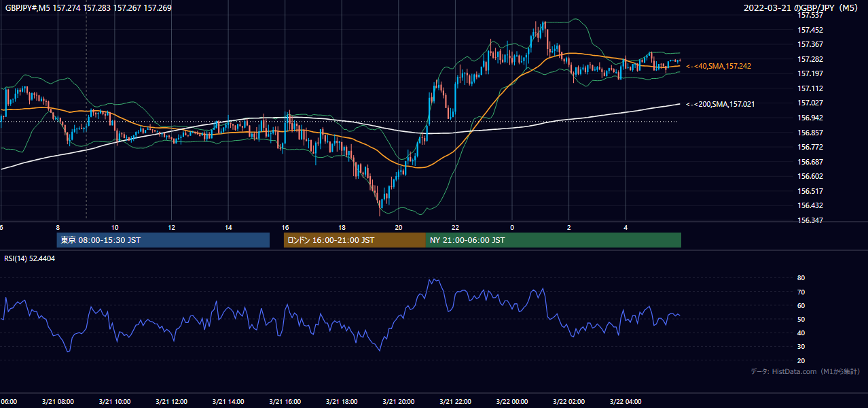Click the 3/21 16:00 date label
The width and height of the screenshot is (868, 408).
285,402
